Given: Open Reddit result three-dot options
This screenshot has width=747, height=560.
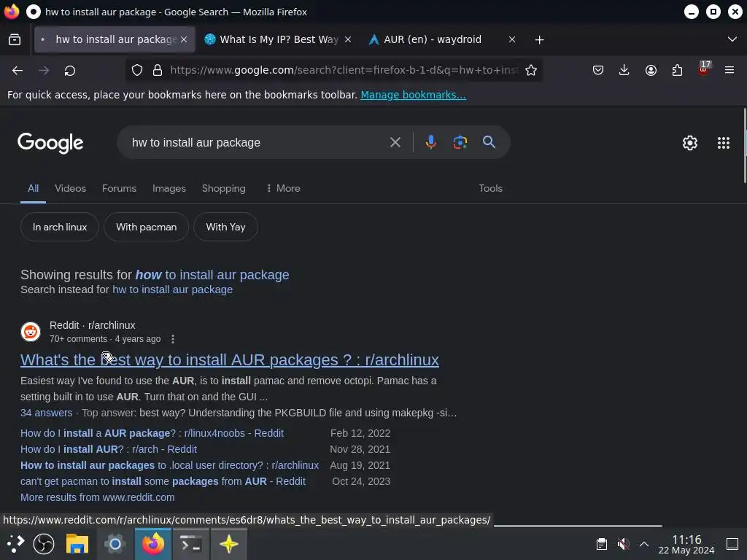Looking at the screenshot, I should point(172,339).
